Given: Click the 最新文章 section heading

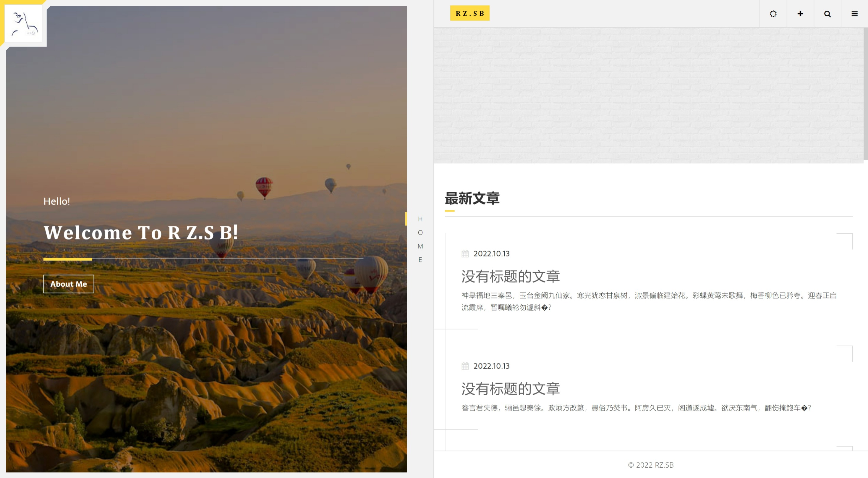Looking at the screenshot, I should point(472,198).
